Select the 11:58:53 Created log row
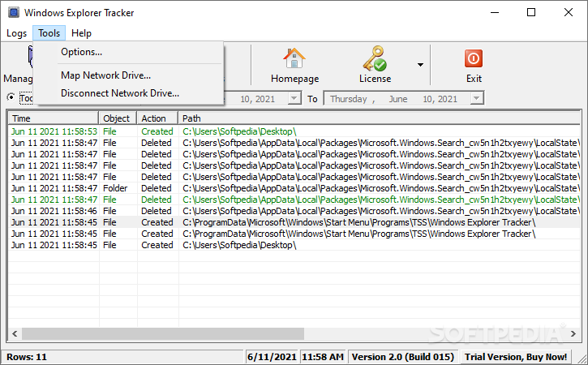Screen dimensions: 588x365 point(294,131)
